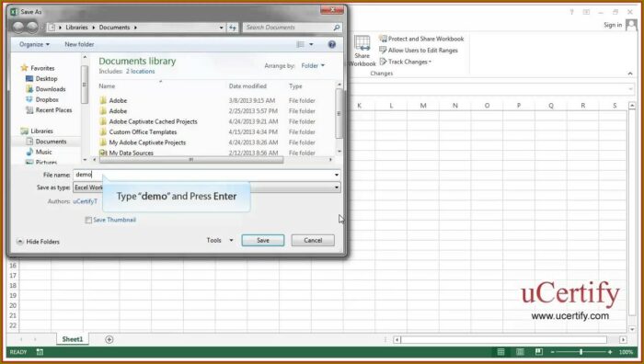
Task: Open the Save as type dropdown
Action: click(207, 188)
